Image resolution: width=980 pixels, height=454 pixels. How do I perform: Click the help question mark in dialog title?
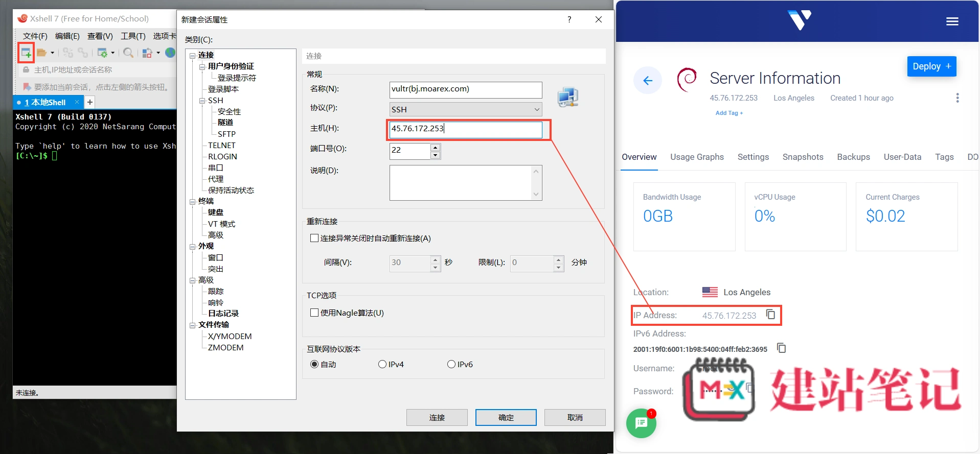(569, 19)
